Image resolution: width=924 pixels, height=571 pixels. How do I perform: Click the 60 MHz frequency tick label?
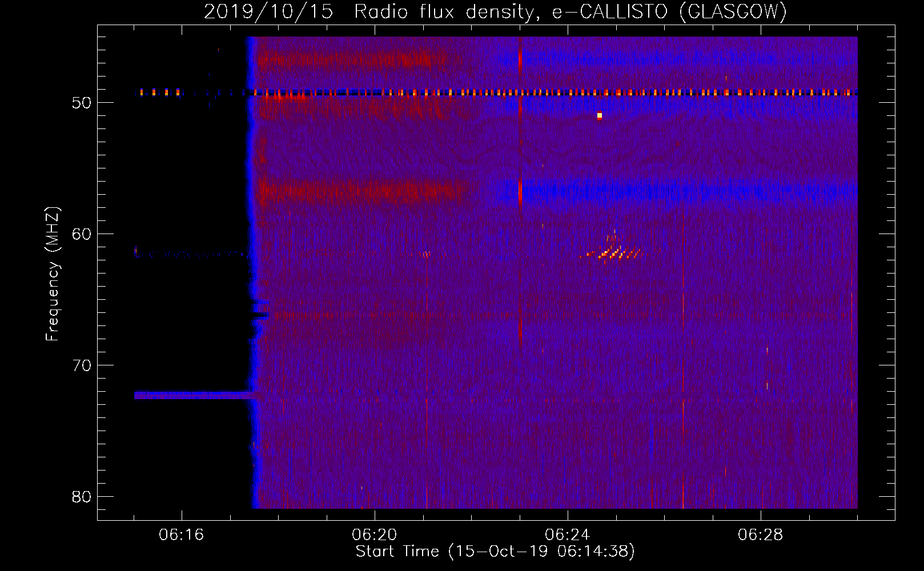point(82,234)
